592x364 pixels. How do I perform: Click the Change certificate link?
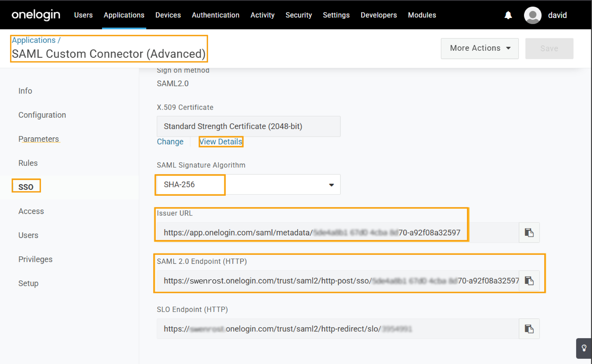point(170,142)
